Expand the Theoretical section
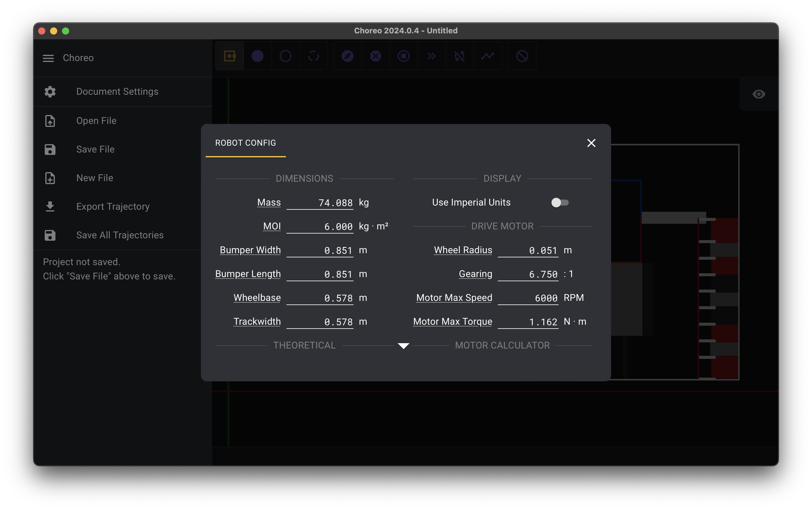This screenshot has height=510, width=812. pos(304,345)
